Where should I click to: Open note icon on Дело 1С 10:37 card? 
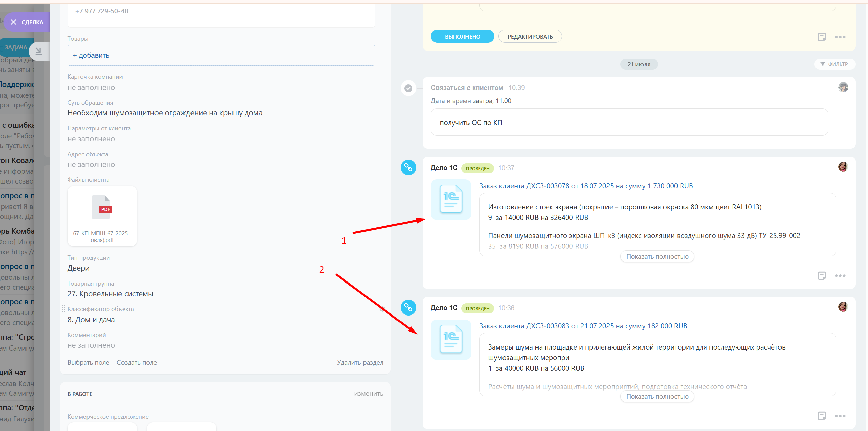[822, 276]
